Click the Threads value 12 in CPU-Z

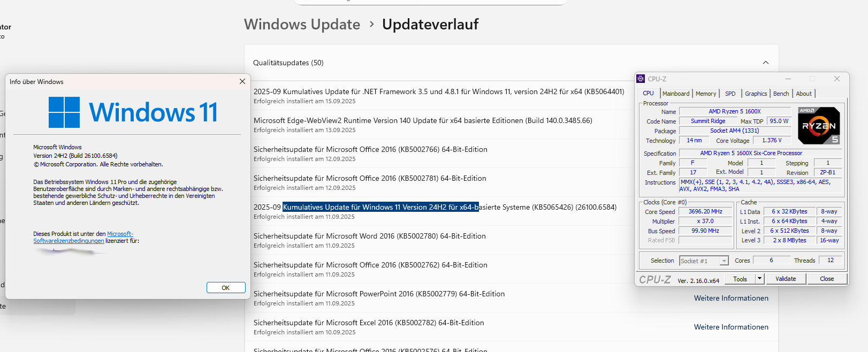[831, 260]
